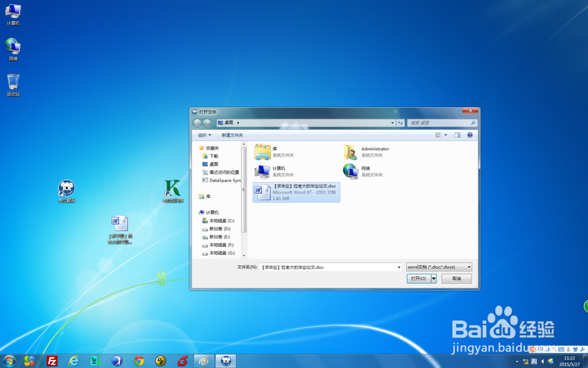Click 新建文件夹 in the toolbar
Viewport: 588px width, 368px height.
pos(232,135)
